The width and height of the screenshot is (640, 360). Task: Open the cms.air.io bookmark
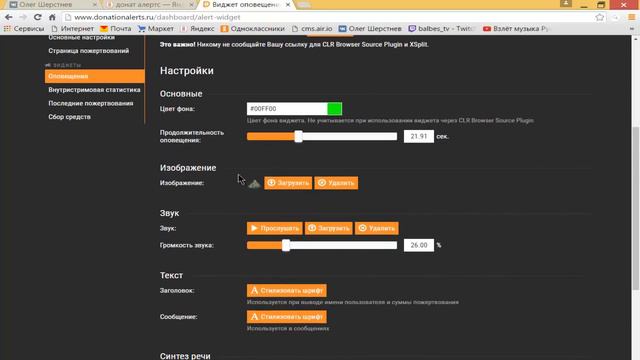pos(312,29)
